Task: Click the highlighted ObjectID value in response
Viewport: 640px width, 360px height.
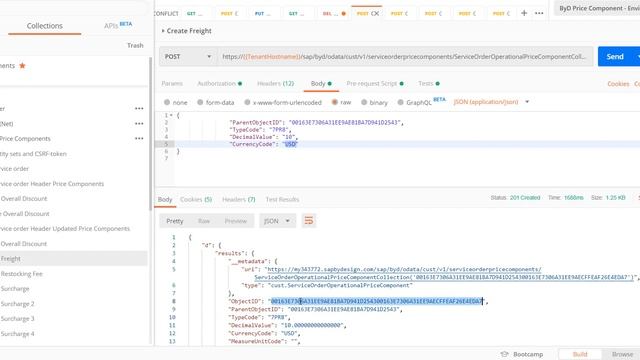Action: (377, 301)
